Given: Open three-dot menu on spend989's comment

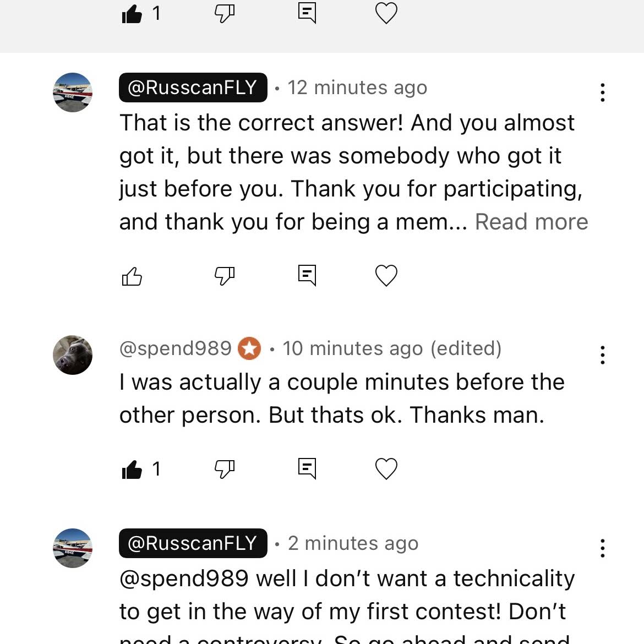Looking at the screenshot, I should tap(603, 355).
